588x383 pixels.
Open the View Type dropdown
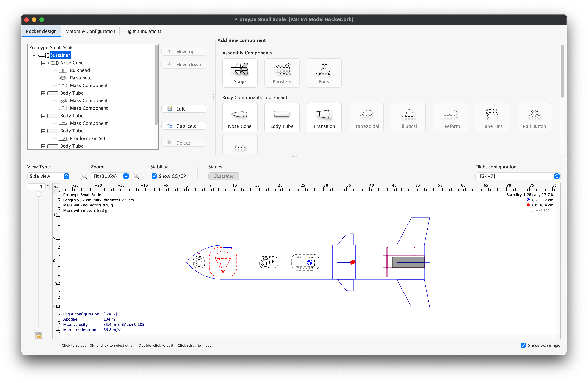(49, 176)
